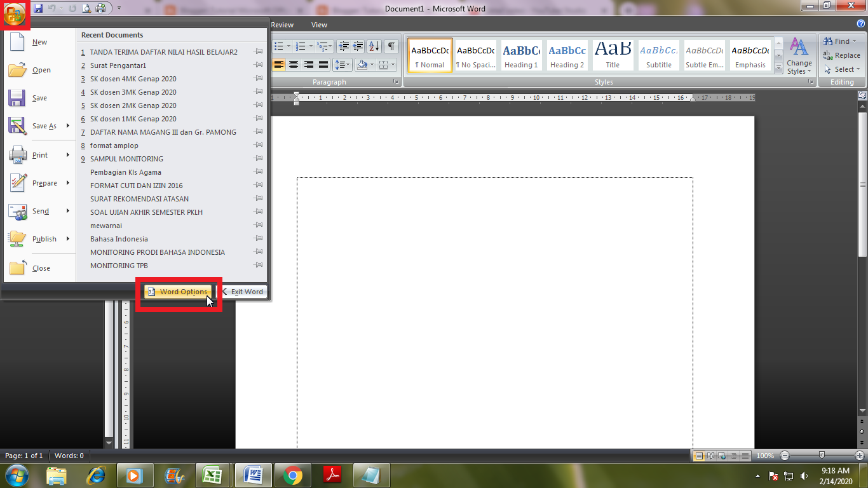Open the Shading color dropdown arrow
This screenshot has height=488, width=868.
(373, 65)
